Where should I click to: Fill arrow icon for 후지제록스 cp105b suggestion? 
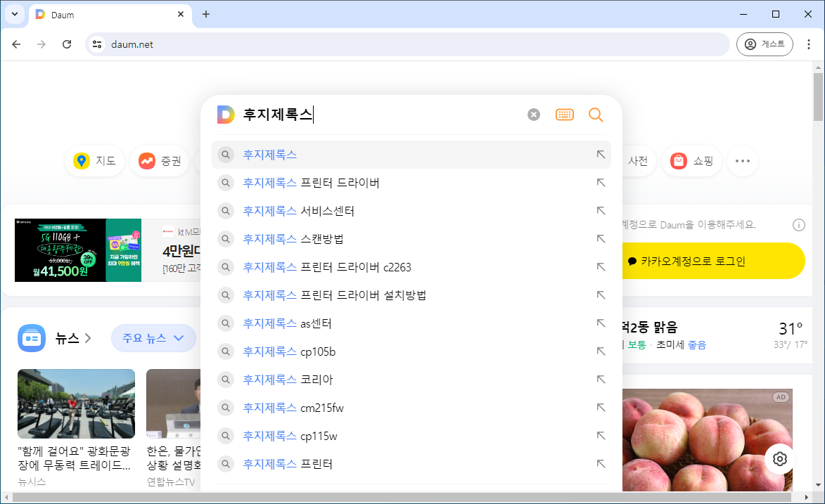[x=601, y=351]
